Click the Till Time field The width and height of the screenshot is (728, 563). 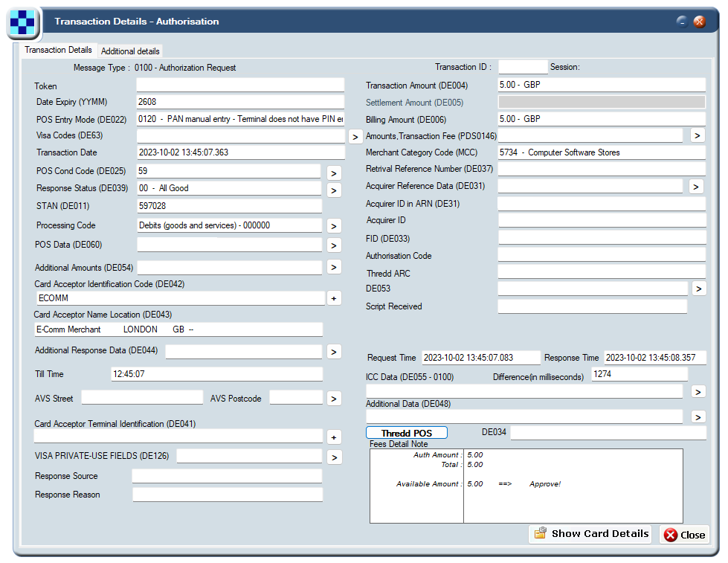click(x=217, y=374)
